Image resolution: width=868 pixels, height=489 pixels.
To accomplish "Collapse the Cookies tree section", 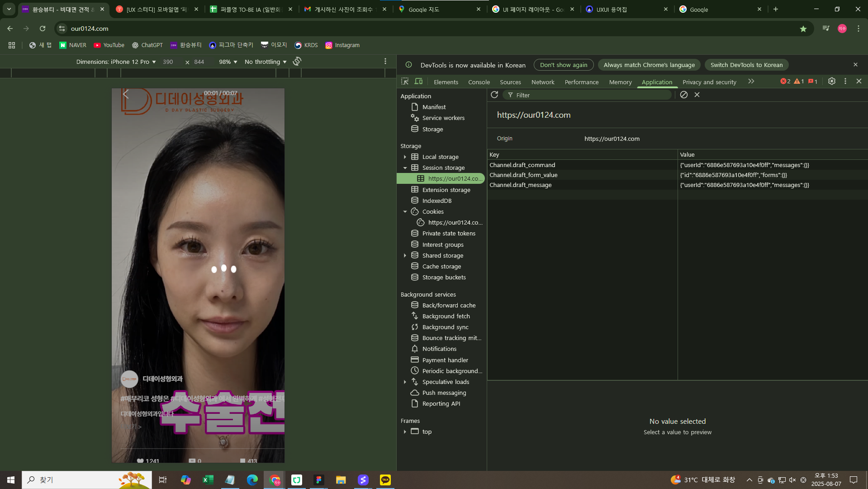I will click(405, 212).
